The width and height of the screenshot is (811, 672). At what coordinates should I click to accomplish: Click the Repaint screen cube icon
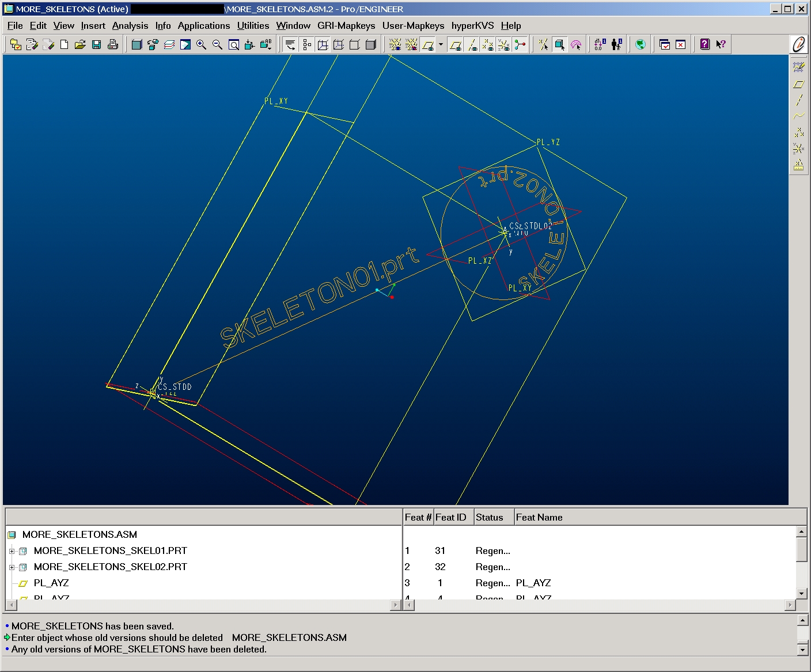(137, 44)
